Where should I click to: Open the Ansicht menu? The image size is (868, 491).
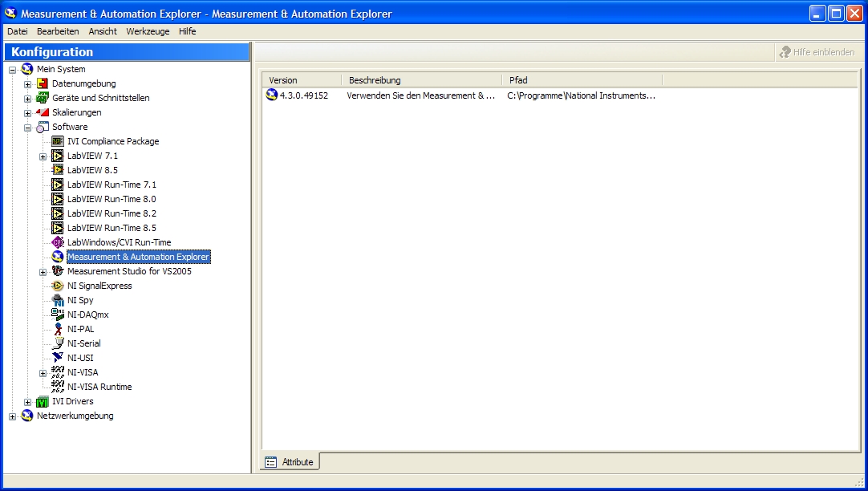pos(103,31)
